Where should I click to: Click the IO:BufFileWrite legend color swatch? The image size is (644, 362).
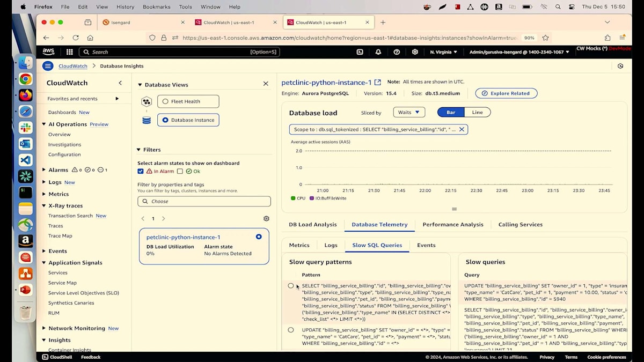(x=311, y=198)
